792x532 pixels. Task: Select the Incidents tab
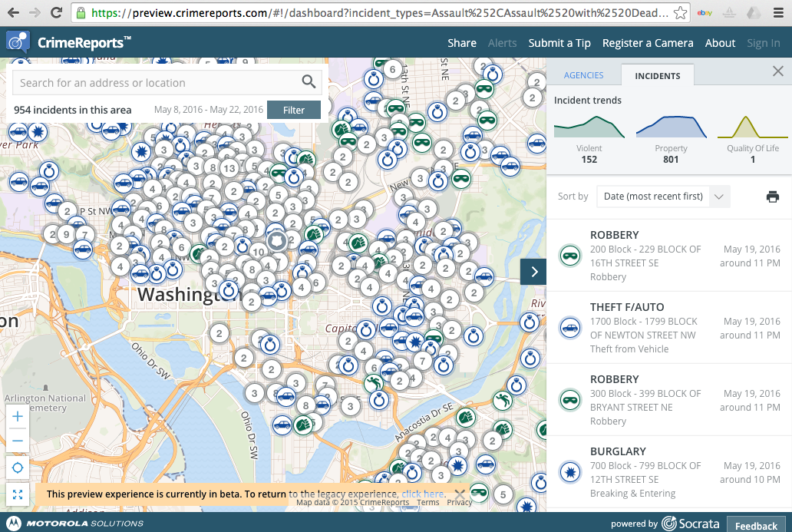(657, 76)
